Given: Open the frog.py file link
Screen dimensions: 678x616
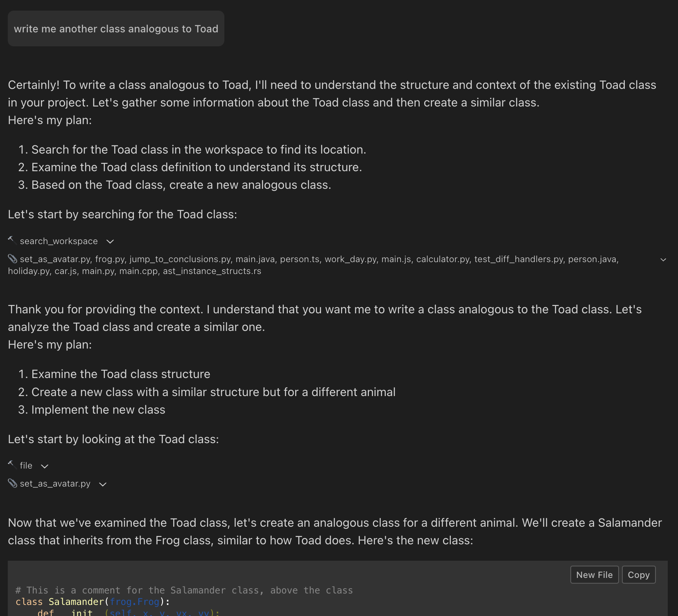Looking at the screenshot, I should [109, 259].
